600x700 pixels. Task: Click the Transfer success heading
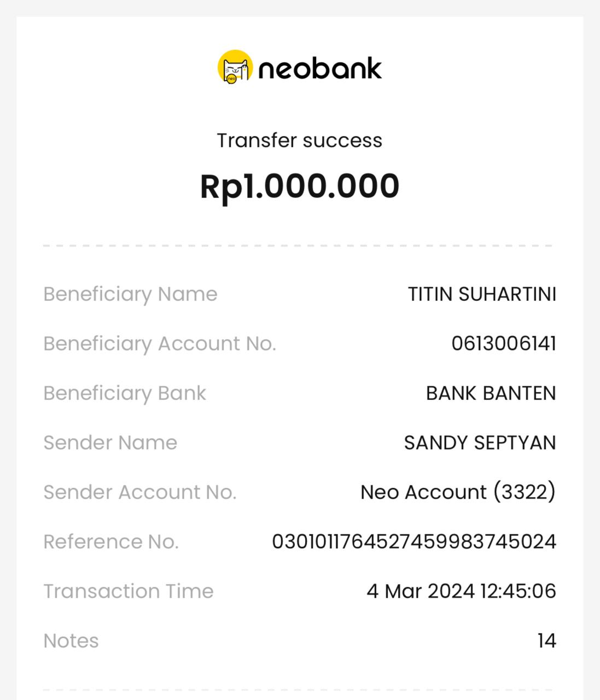[300, 141]
